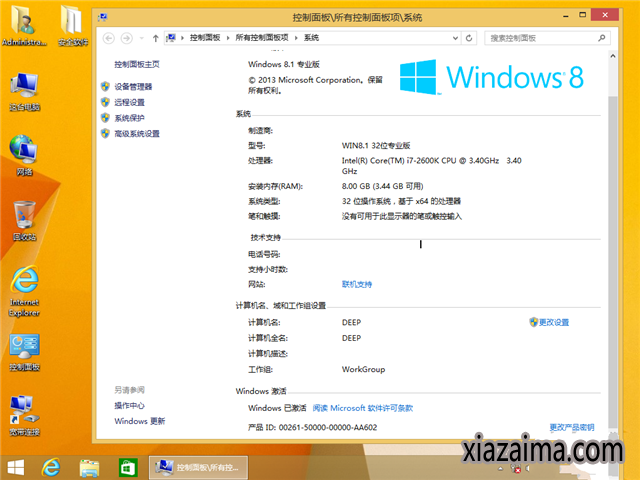Open 高级系统设置 link
The width and height of the screenshot is (640, 480).
coord(137,133)
